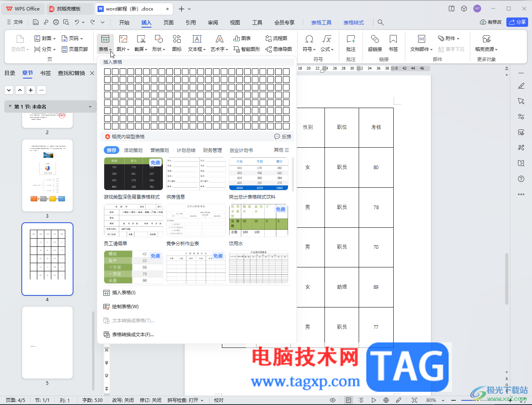This screenshot has width=532, height=405.
Task: Click the 反馈 feedback link
Action: [x=283, y=136]
